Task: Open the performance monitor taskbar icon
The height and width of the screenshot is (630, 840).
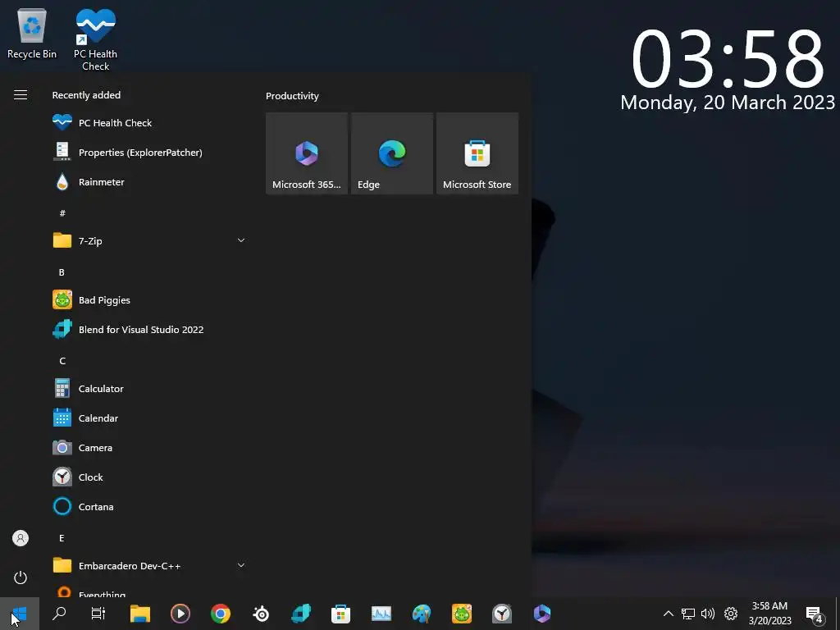Action: [x=381, y=614]
